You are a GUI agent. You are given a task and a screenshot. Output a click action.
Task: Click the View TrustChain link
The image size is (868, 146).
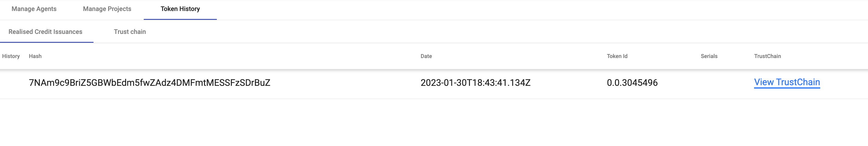786,82
